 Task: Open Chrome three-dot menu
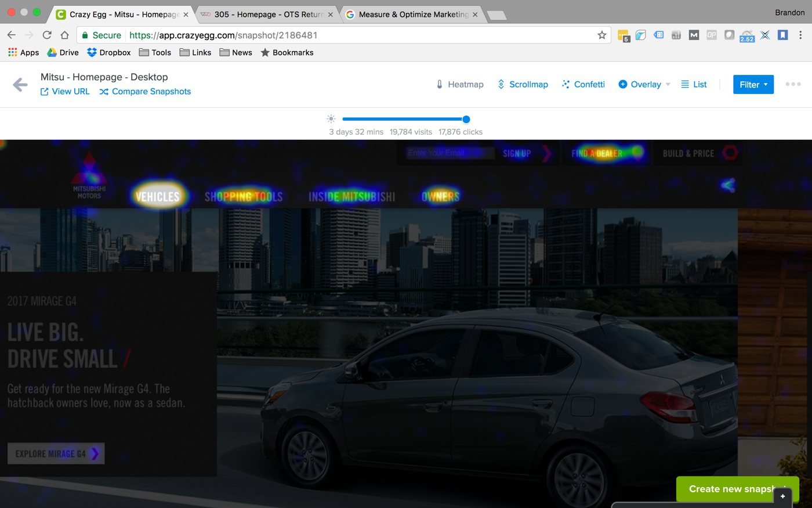[800, 35]
